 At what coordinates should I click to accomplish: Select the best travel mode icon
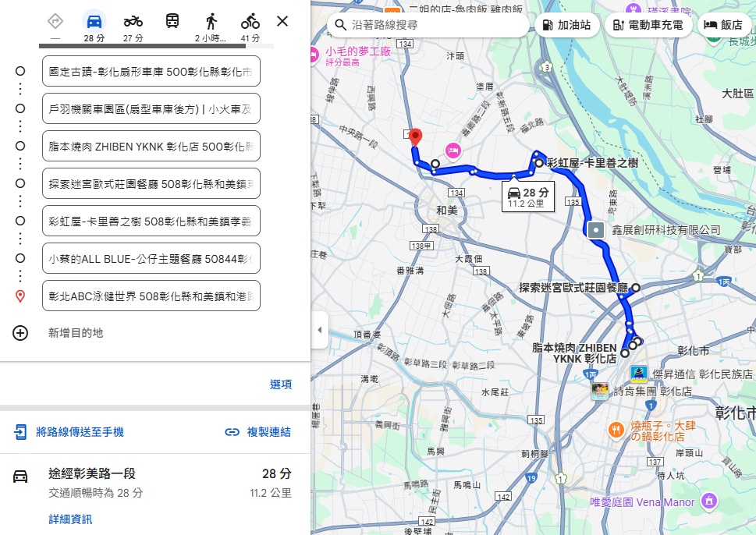click(x=55, y=22)
